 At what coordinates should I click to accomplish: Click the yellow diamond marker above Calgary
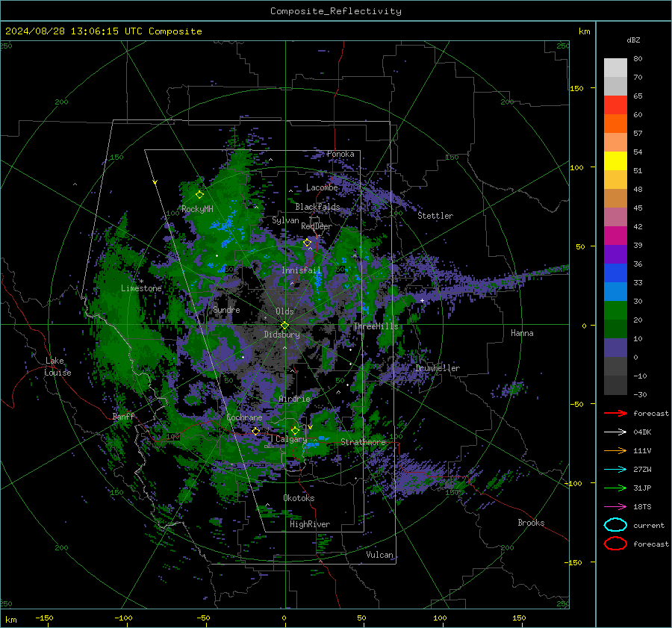[x=295, y=430]
